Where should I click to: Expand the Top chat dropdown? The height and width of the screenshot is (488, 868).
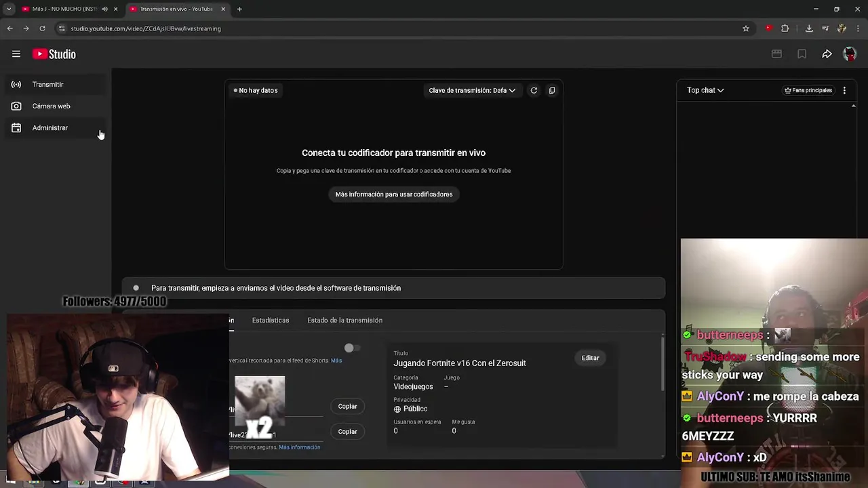705,90
